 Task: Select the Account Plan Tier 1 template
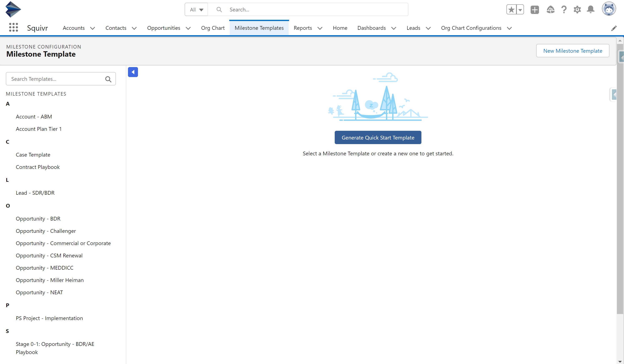tap(39, 129)
